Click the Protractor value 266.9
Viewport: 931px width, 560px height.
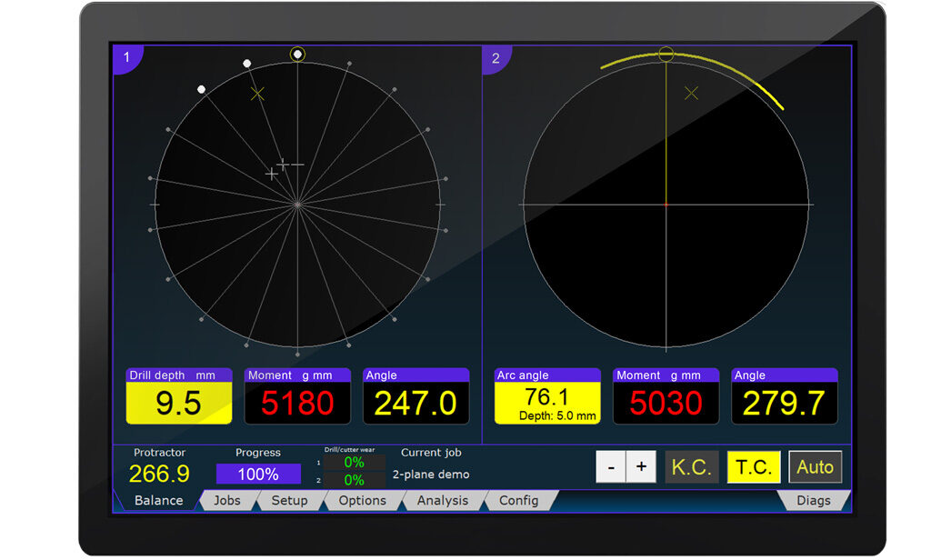point(159,474)
